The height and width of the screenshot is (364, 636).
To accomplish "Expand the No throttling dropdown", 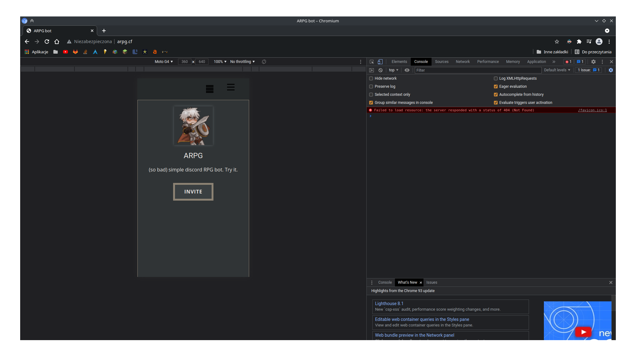I will point(242,62).
